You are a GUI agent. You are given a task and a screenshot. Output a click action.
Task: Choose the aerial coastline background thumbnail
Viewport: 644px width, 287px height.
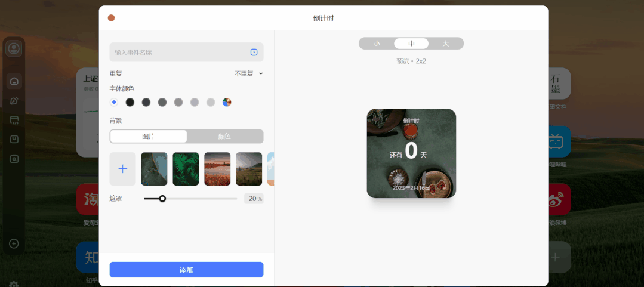154,169
